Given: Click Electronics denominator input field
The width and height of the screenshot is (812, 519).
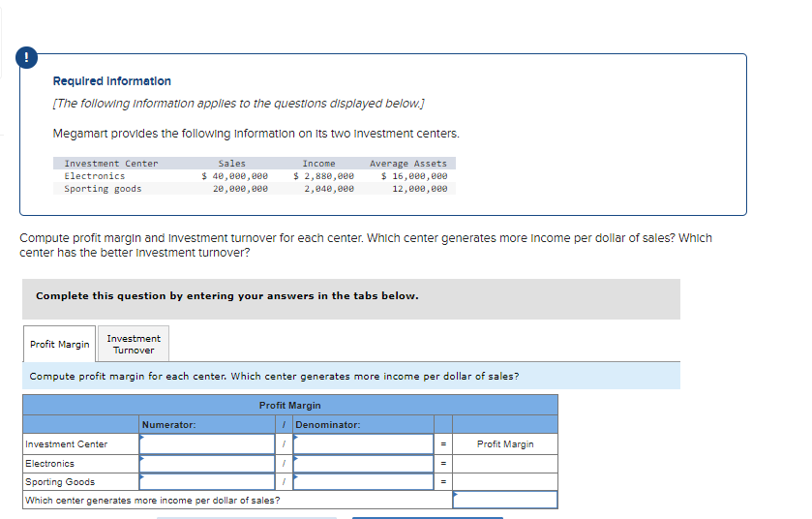Looking at the screenshot, I should point(364,464).
